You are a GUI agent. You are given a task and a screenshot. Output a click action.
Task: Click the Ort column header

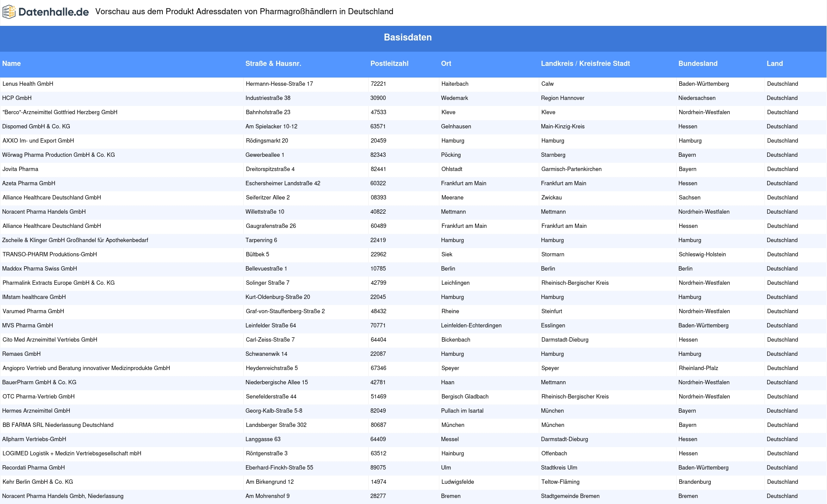[446, 63]
